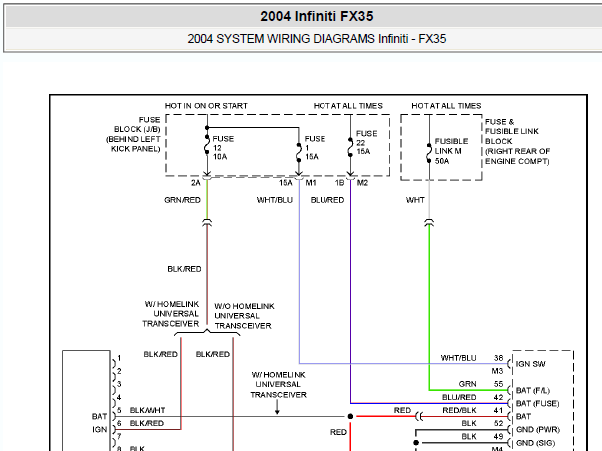Click the 'RED/BLK' label at pin 41
Viewport: 602px width, 451px height.
pyautogui.click(x=459, y=410)
